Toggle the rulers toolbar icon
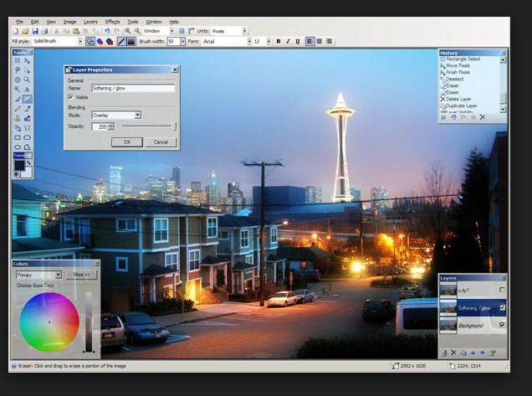This screenshot has height=396, width=532. pyautogui.click(x=191, y=31)
